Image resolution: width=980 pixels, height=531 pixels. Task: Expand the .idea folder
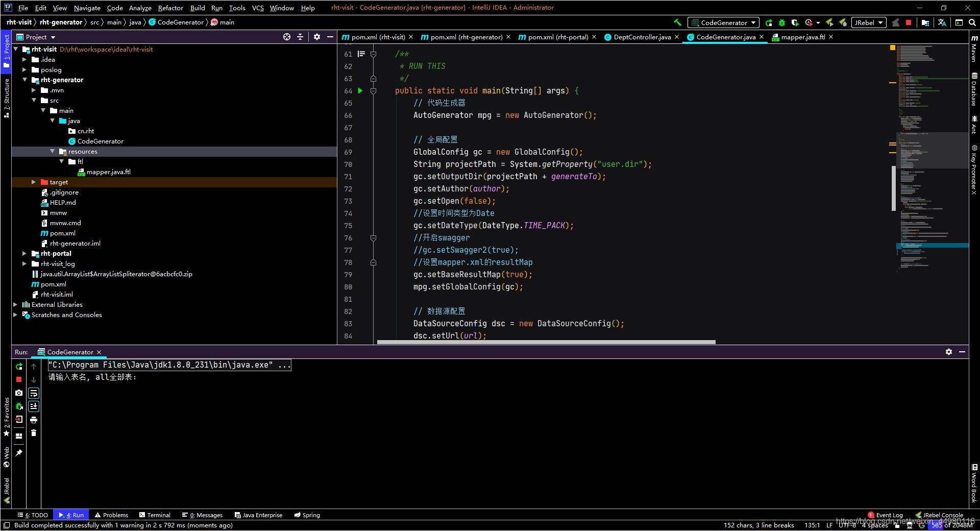click(x=24, y=59)
